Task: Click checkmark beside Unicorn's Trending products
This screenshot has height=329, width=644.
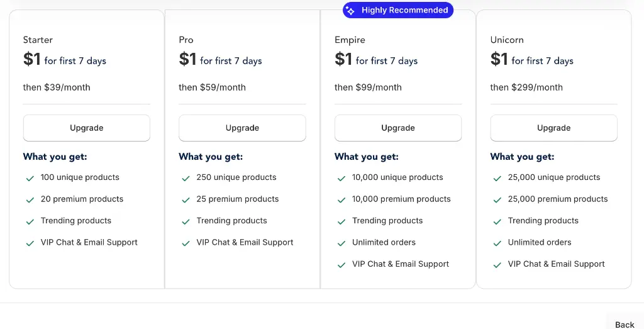Action: [x=497, y=221]
